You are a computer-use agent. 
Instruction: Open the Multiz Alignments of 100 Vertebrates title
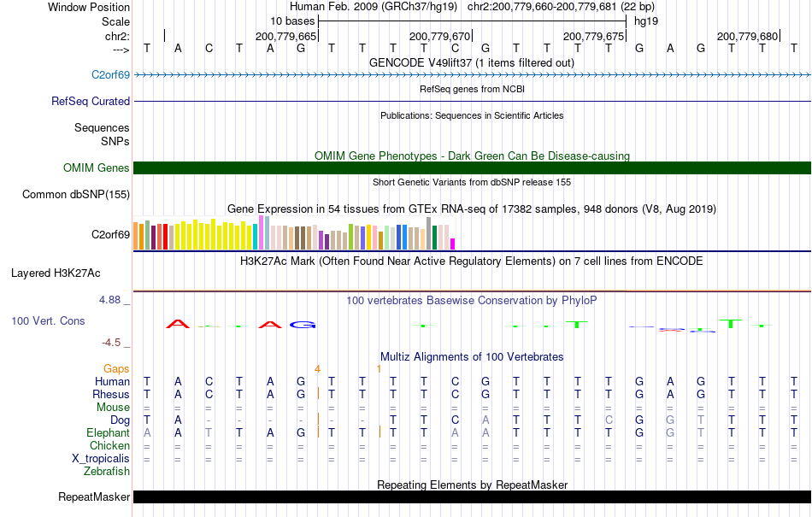[x=472, y=356]
